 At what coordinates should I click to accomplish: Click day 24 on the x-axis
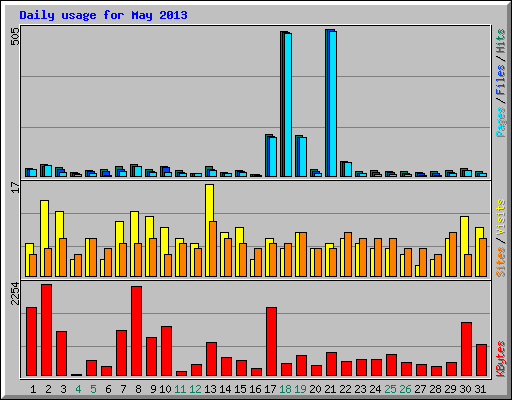[375, 389]
